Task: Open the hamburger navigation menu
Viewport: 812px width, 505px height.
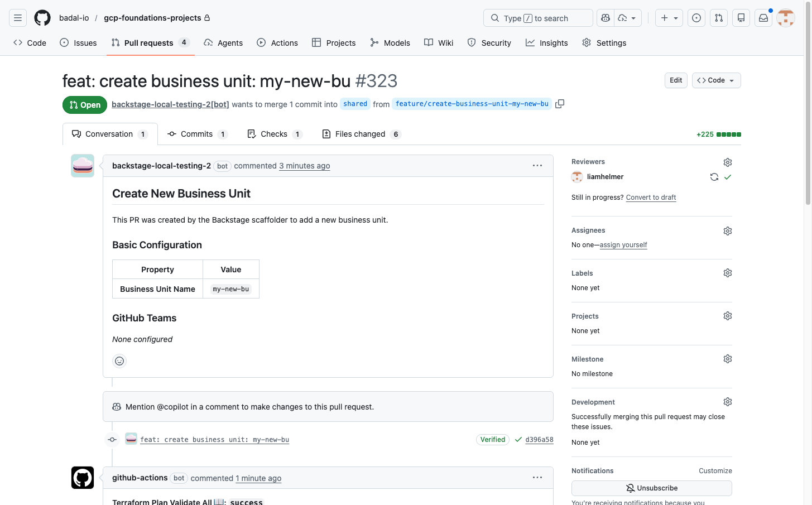Action: click(18, 18)
